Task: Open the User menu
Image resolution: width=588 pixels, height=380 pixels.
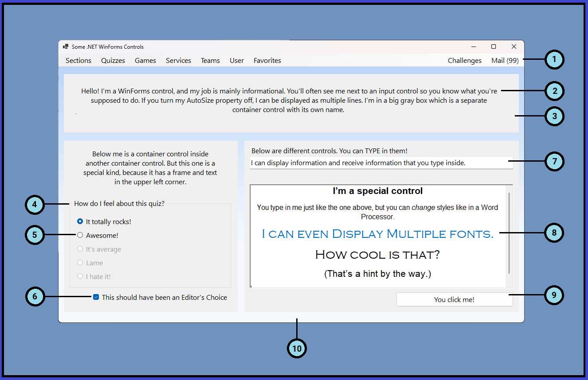Action: click(x=237, y=61)
